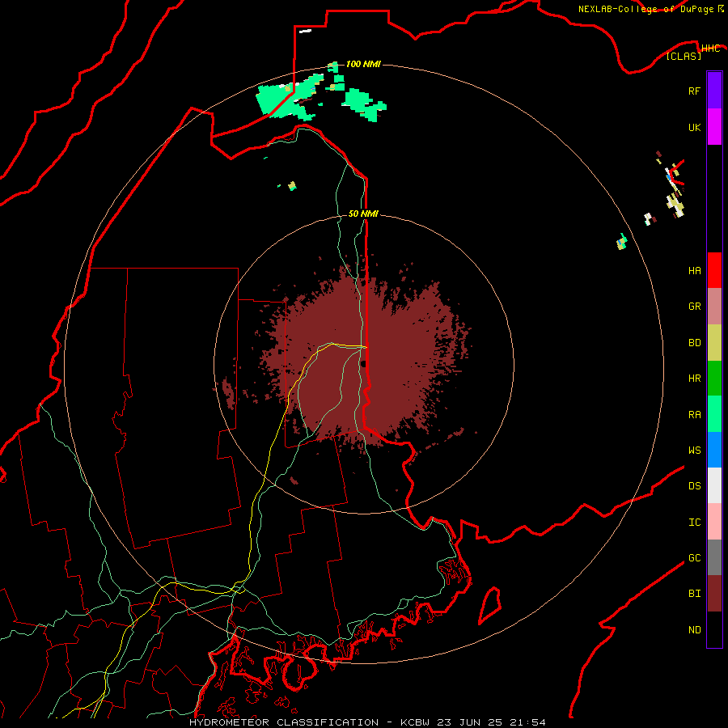Click the "50 NMI" range ring label
Viewport: 728px width, 728px height.
pyautogui.click(x=363, y=214)
